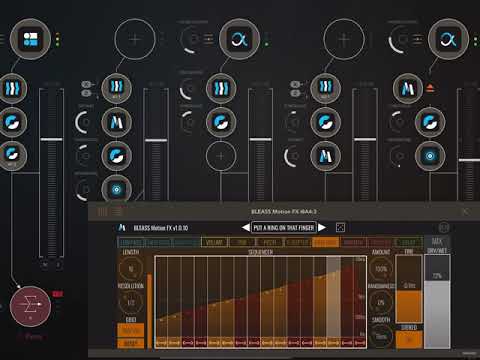Viewport: 480px width, 360px height.
Task: Open the first channel's grid-style source node
Action: click(x=30, y=39)
